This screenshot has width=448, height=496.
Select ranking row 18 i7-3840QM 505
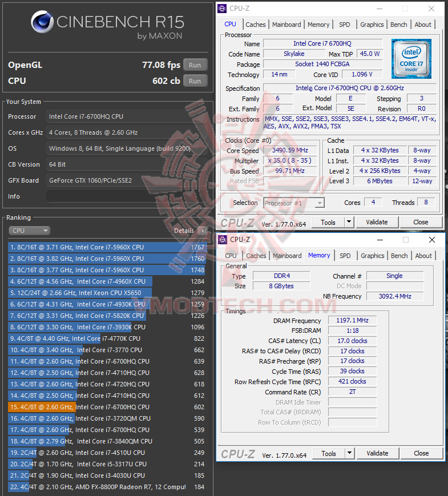coord(107,441)
